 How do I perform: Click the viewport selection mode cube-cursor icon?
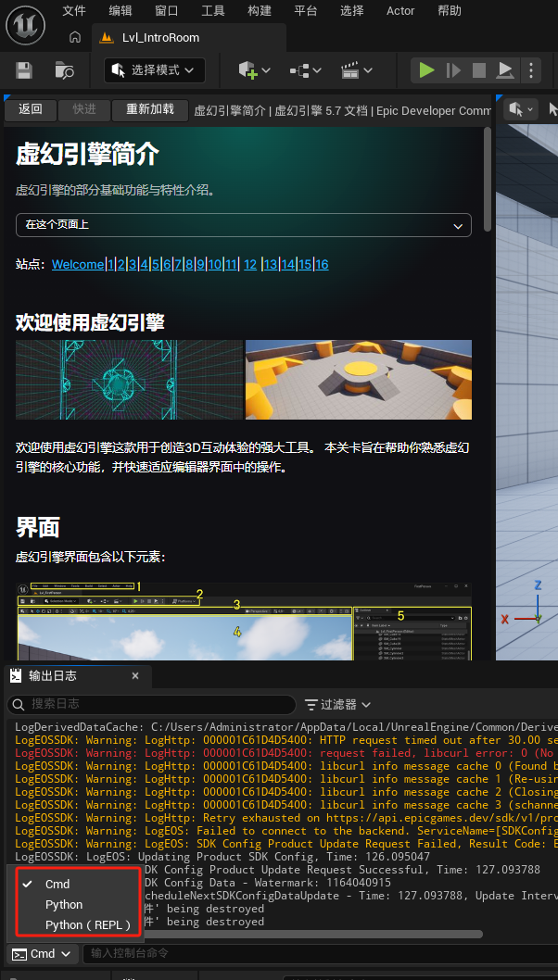click(x=516, y=110)
